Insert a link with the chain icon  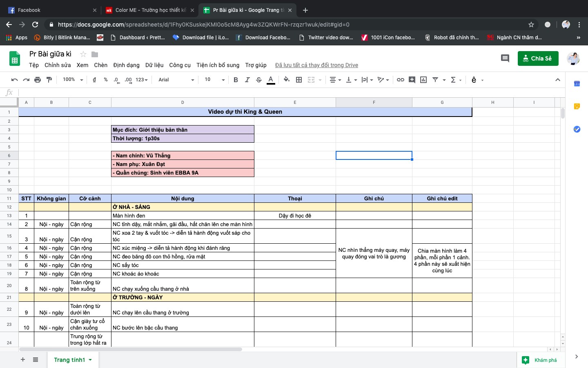(x=401, y=80)
